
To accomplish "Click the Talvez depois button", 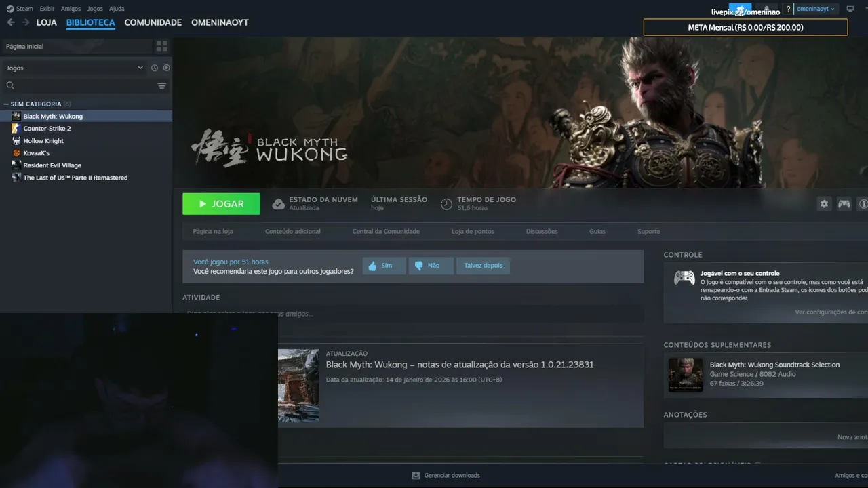I will [483, 266].
